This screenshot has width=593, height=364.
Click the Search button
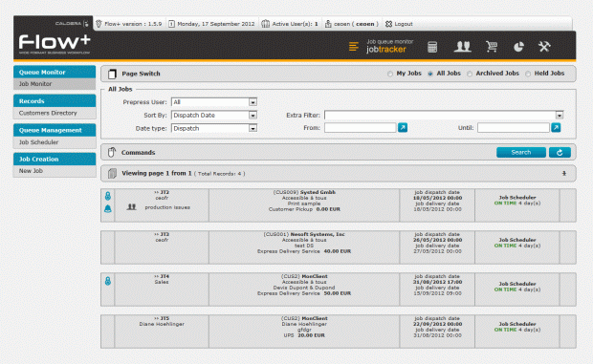point(520,152)
